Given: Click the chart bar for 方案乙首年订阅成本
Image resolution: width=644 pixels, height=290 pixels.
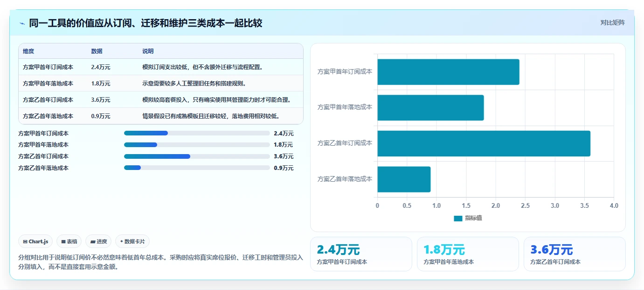Looking at the screenshot, I should (484, 143).
